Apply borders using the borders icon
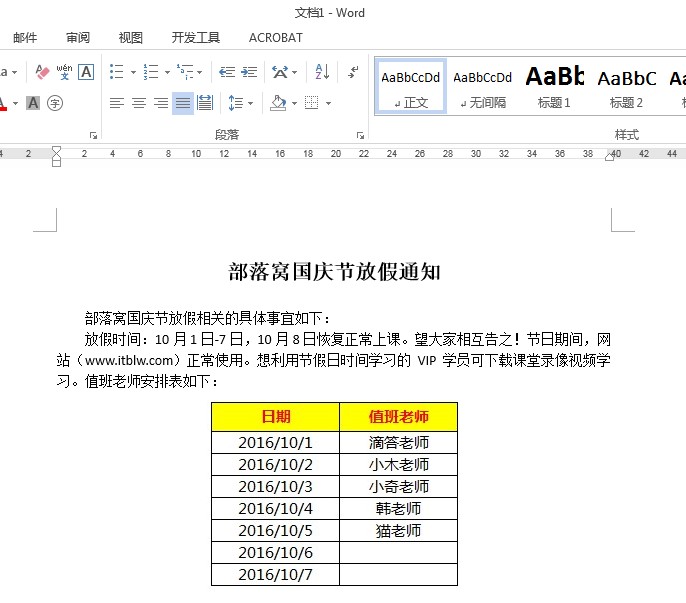 [312, 103]
